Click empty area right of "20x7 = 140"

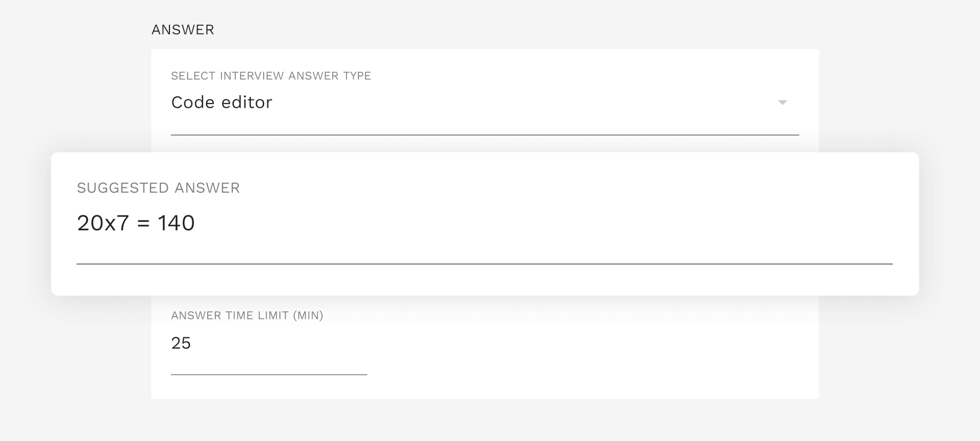point(526,223)
